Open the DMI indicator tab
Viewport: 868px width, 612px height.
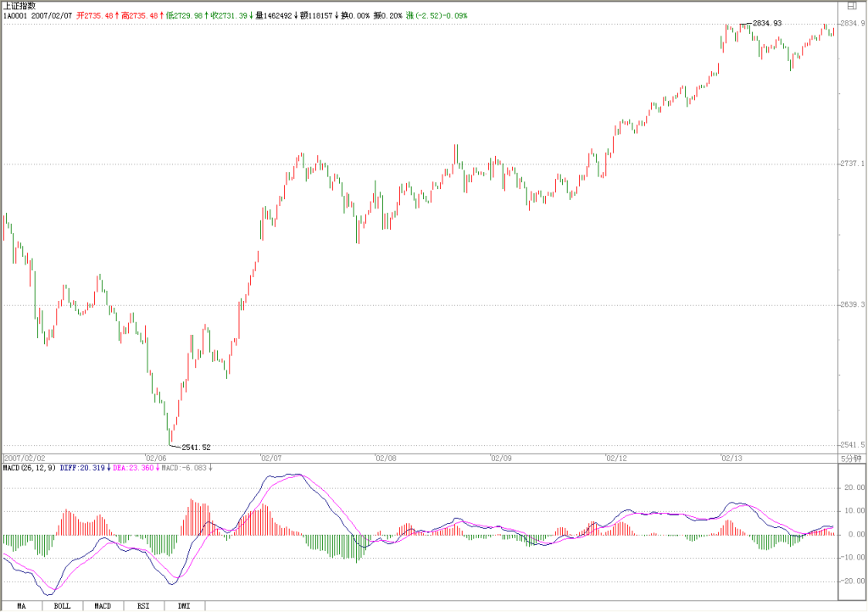coord(184,606)
